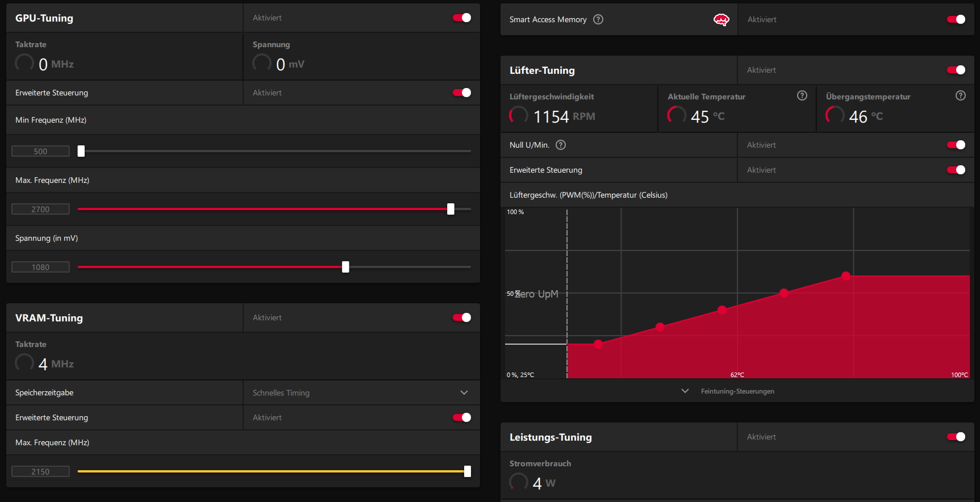Viewport: 980px width, 502px height.
Task: Select the fifth fan curve point
Action: [846, 276]
